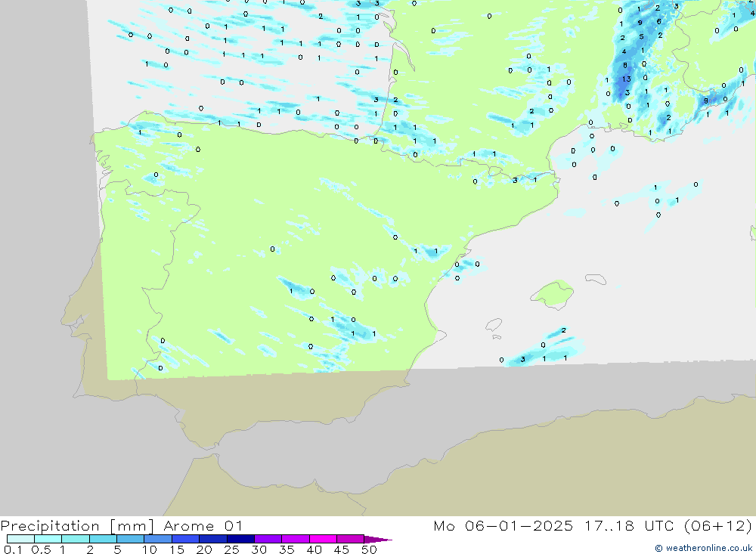Click the '(06+12)' forecast run text

tap(718, 526)
